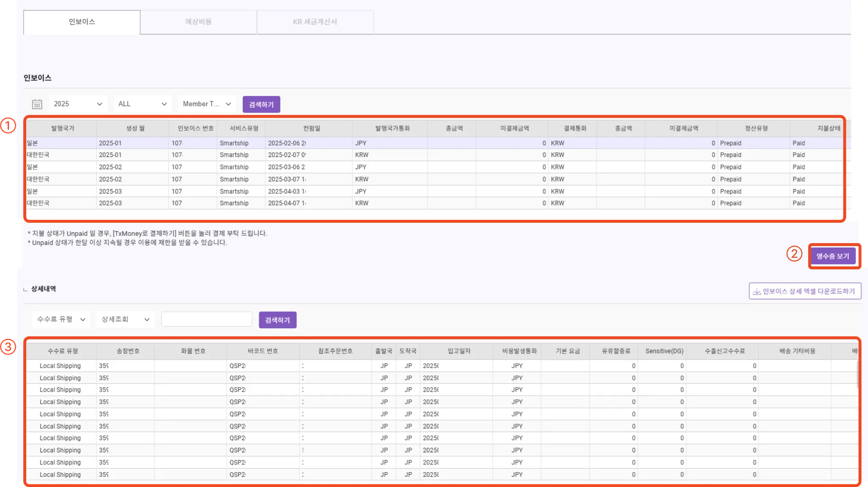The width and height of the screenshot is (868, 487).
Task: Open the 수수료 유형 filter dropdown
Action: tap(61, 319)
